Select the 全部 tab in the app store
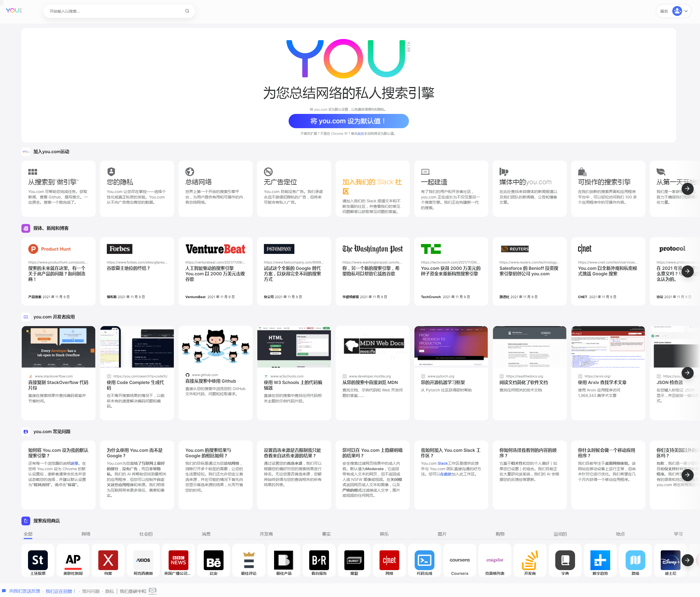 click(28, 534)
